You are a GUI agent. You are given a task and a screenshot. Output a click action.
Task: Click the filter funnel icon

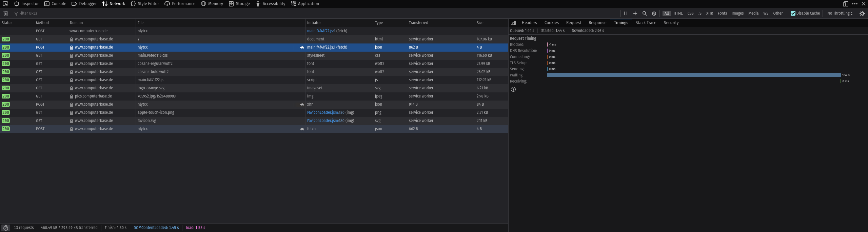16,14
